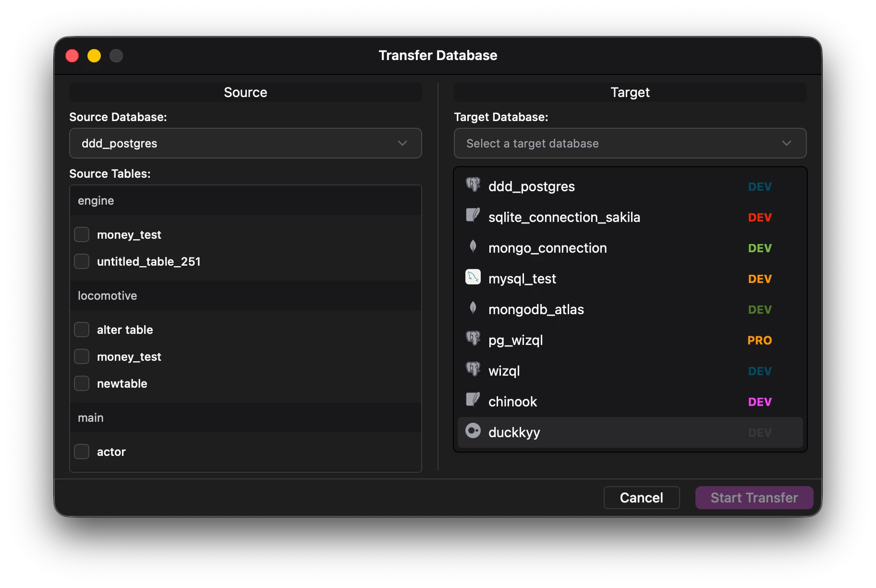Open the Select a target database dropdown
Screen dimensions: 876x588
[x=630, y=143]
